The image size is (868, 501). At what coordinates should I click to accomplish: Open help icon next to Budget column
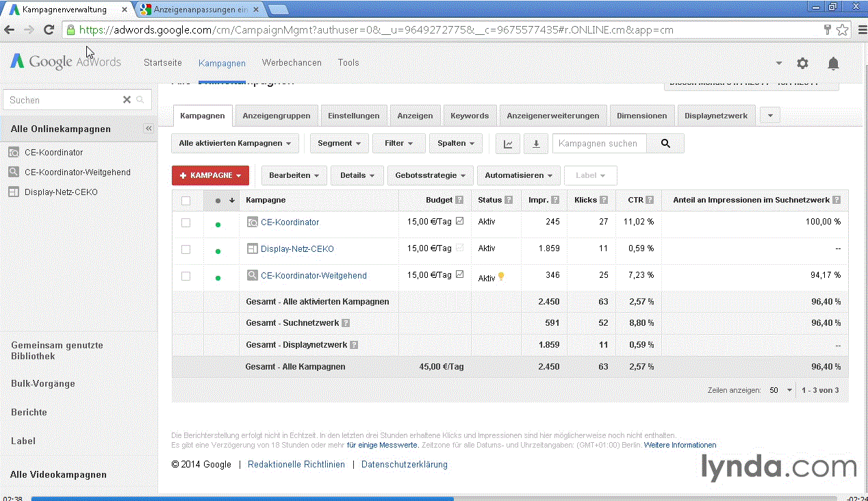tap(459, 201)
